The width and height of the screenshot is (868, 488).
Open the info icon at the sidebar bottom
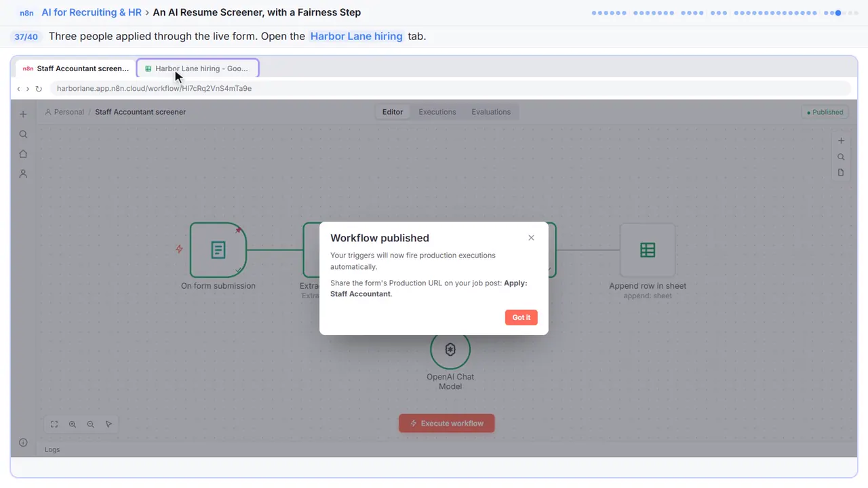(x=23, y=443)
